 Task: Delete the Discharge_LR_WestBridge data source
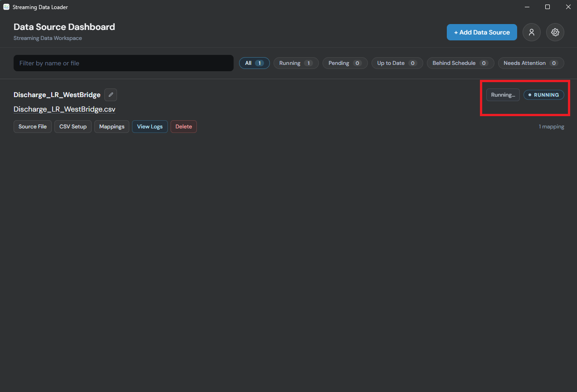click(184, 127)
